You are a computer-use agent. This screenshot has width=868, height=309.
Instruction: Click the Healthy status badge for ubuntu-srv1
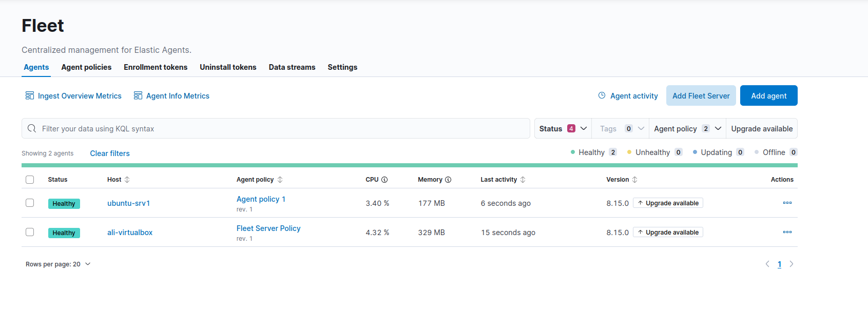pos(64,204)
